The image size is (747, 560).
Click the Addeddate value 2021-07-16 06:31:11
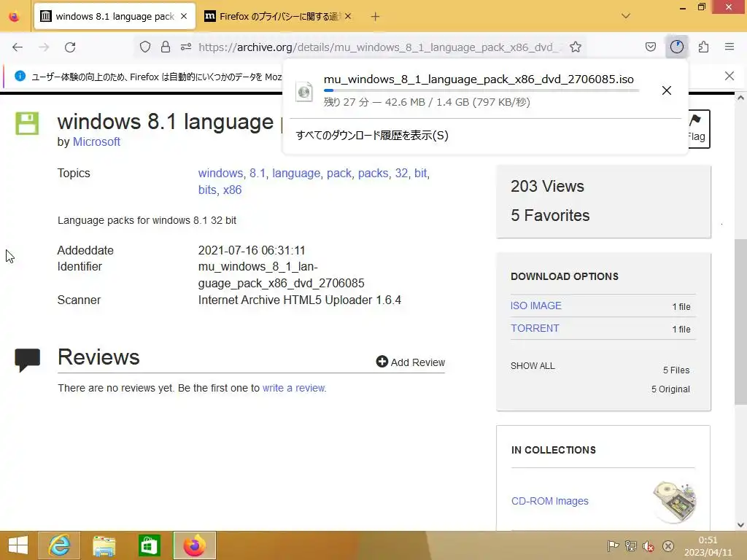[252, 251]
